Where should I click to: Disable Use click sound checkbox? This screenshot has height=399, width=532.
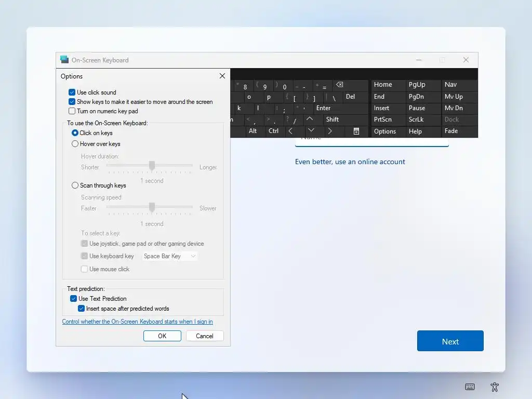(x=72, y=92)
